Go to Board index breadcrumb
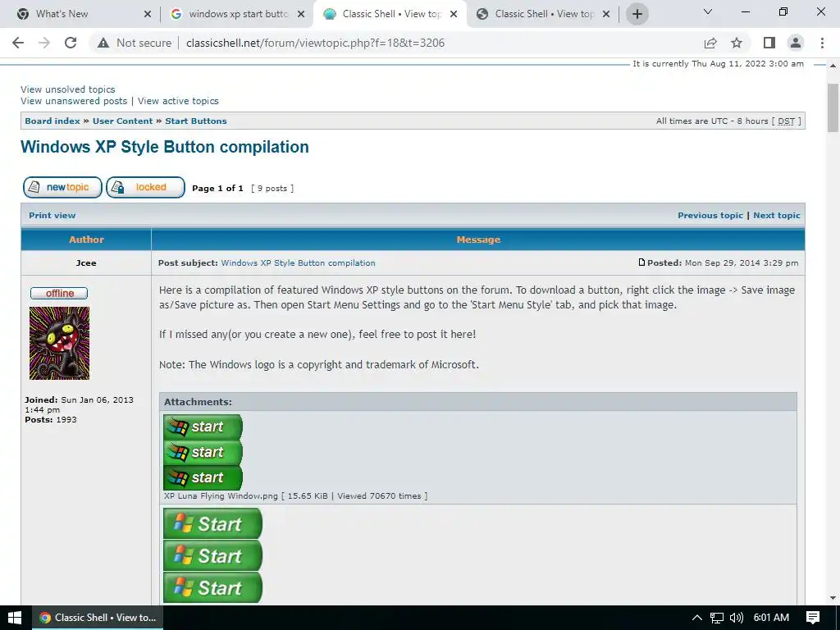This screenshot has height=630, width=840. pos(52,121)
